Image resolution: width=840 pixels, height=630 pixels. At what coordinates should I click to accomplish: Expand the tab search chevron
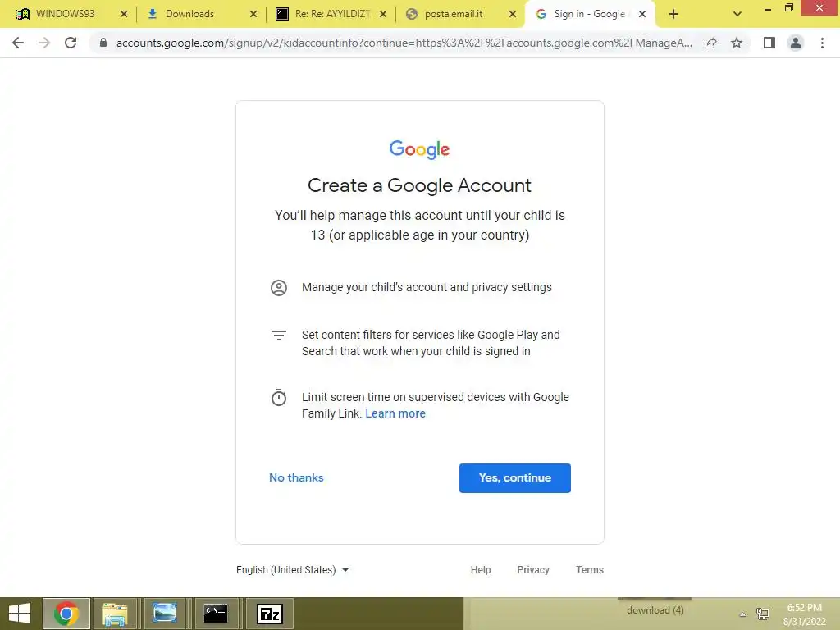point(737,14)
